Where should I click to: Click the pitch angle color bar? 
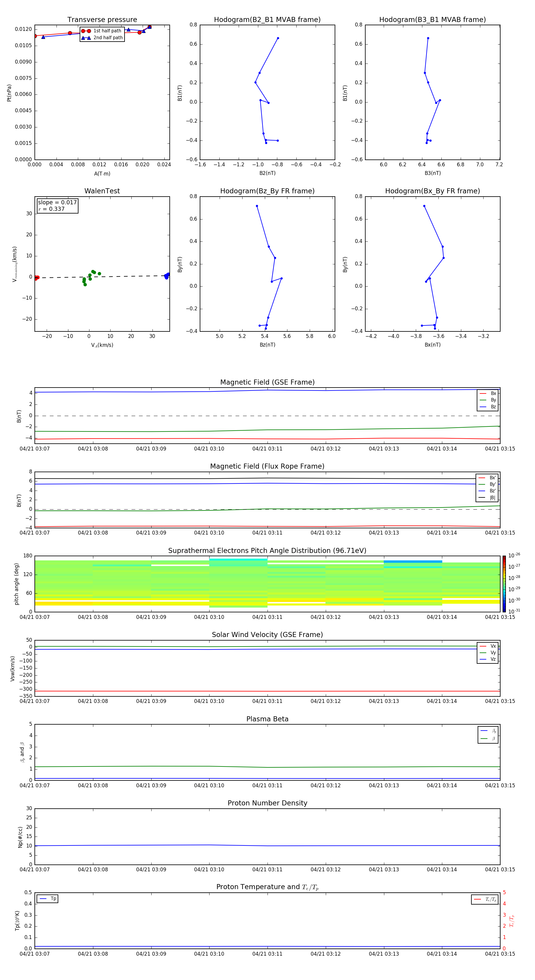[504, 584]
